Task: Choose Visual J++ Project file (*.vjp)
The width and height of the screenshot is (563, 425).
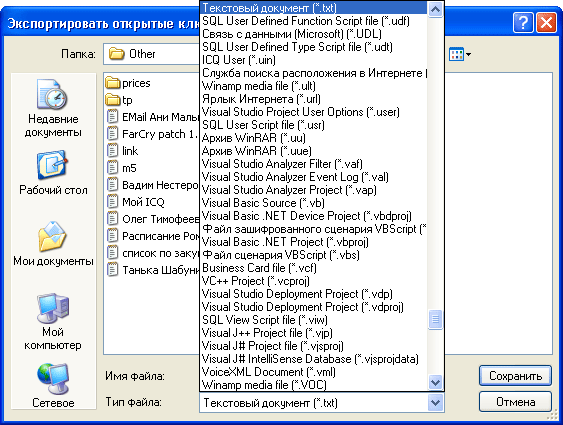Action: [313, 333]
